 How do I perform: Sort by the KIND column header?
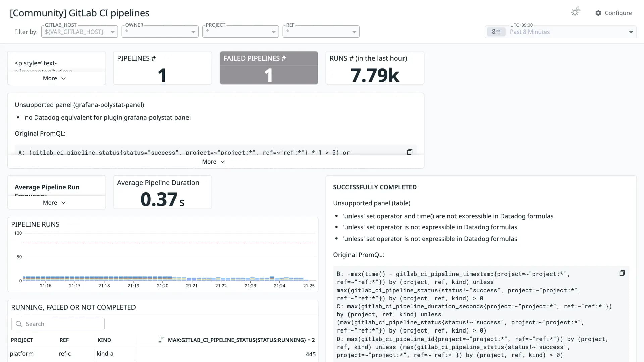(104, 340)
